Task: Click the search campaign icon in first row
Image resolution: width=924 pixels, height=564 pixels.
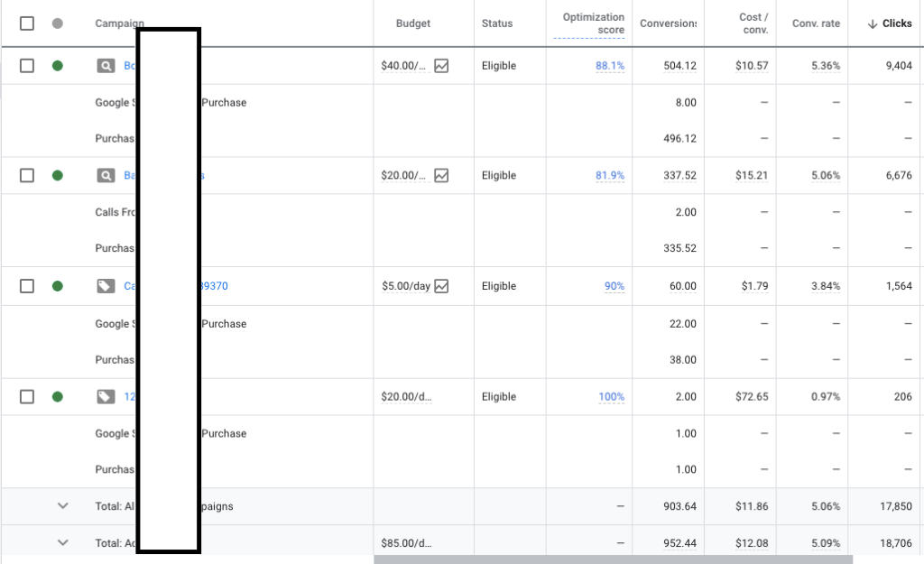Action: 106,66
